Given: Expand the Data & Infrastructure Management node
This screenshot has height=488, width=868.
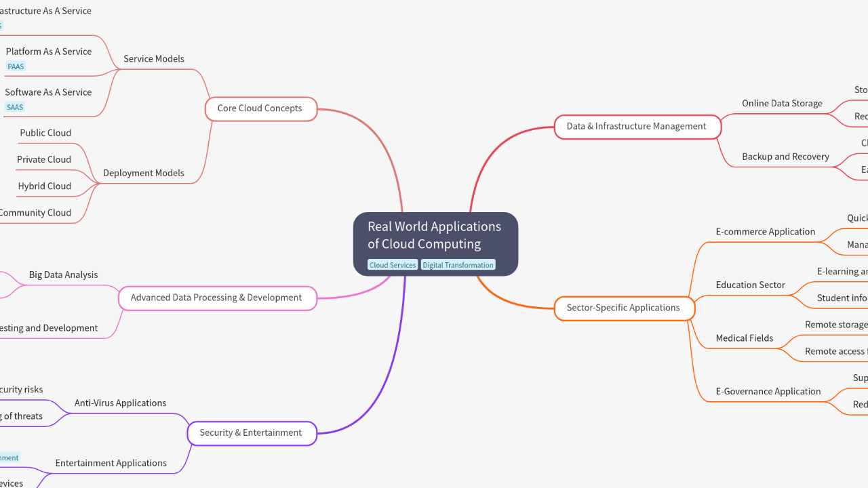Looking at the screenshot, I should (x=637, y=126).
